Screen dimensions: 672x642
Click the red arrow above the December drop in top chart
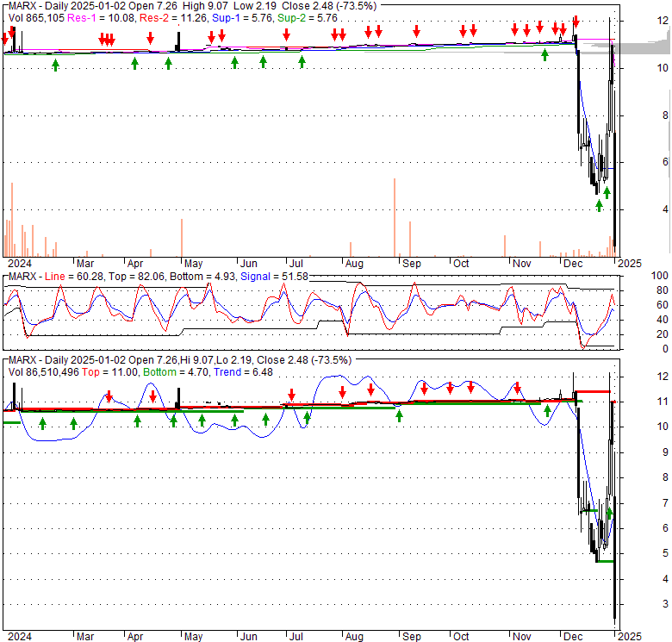576,22
